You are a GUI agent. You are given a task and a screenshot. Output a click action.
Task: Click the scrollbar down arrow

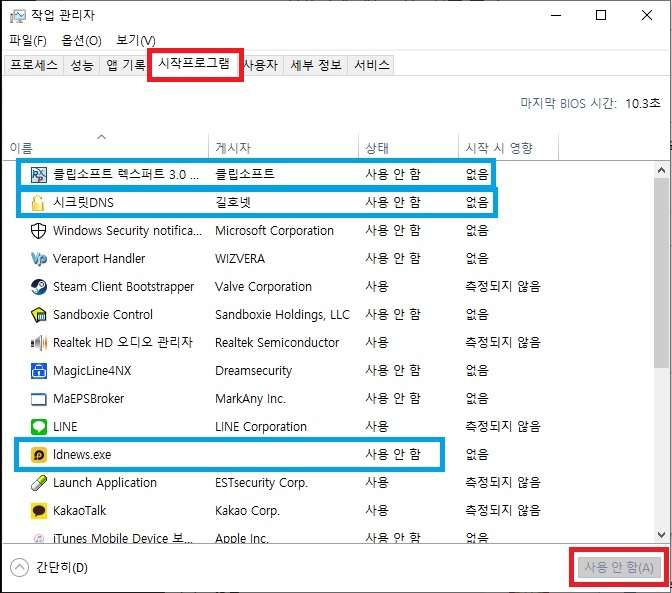coord(661,534)
